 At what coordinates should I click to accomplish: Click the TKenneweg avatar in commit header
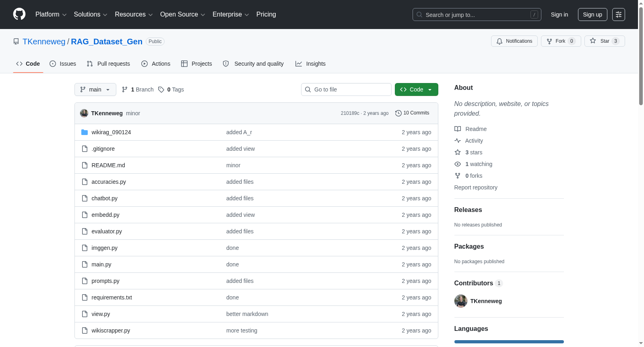pos(84,113)
